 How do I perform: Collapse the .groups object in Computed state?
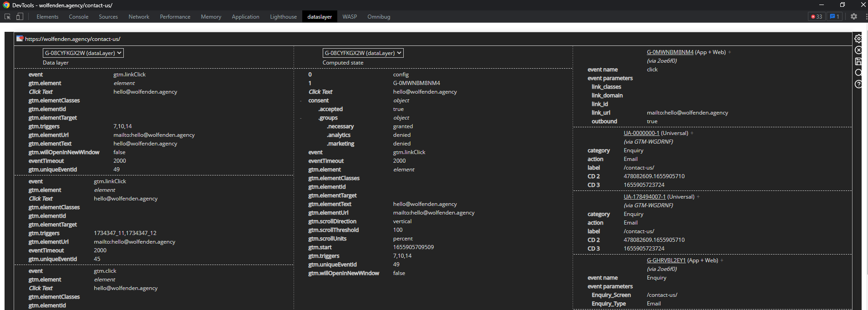[x=301, y=118]
